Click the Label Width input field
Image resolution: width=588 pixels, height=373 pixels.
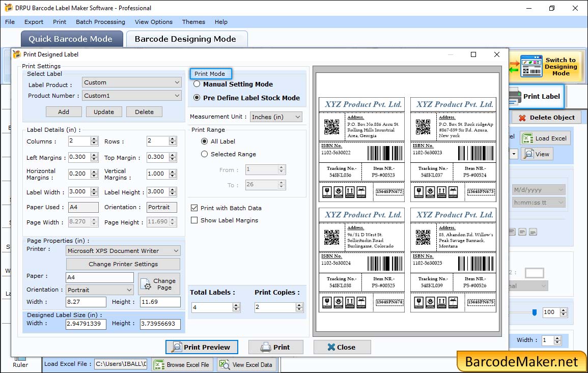tap(79, 191)
